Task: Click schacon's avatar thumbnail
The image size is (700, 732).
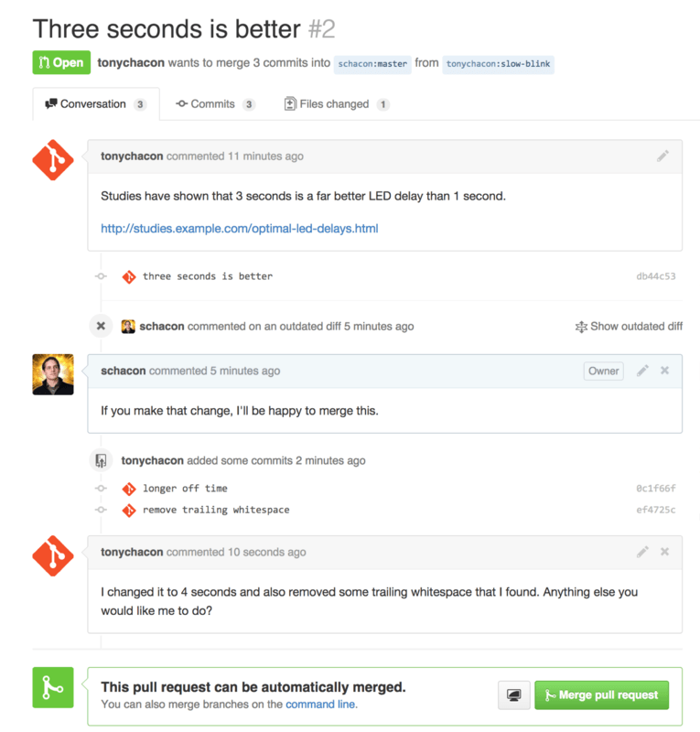Action: 52,375
